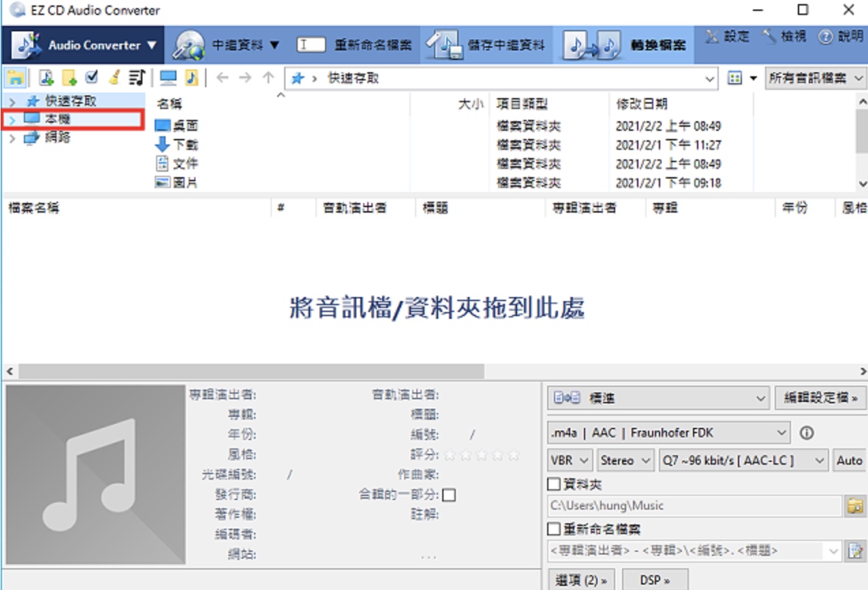868x590 pixels.
Task: Open the .m4a AAC Fraunhofer FDK format dropdown
Action: click(668, 433)
